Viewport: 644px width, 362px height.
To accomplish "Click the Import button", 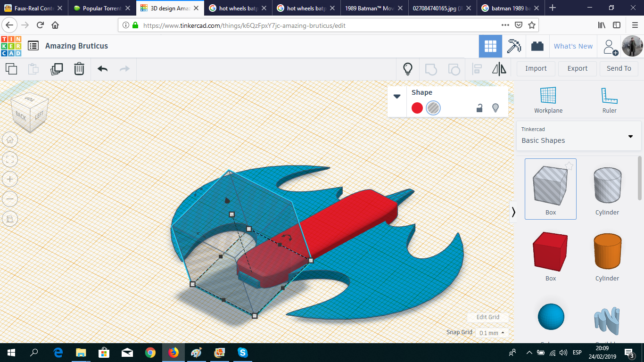I will point(536,68).
